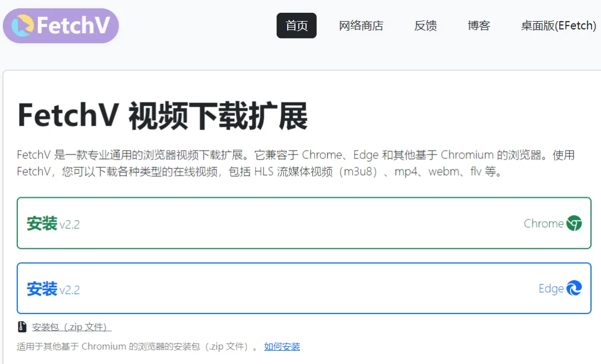Open the 首页 nav tab
Image resolution: width=601 pixels, height=364 pixels.
pyautogui.click(x=296, y=26)
